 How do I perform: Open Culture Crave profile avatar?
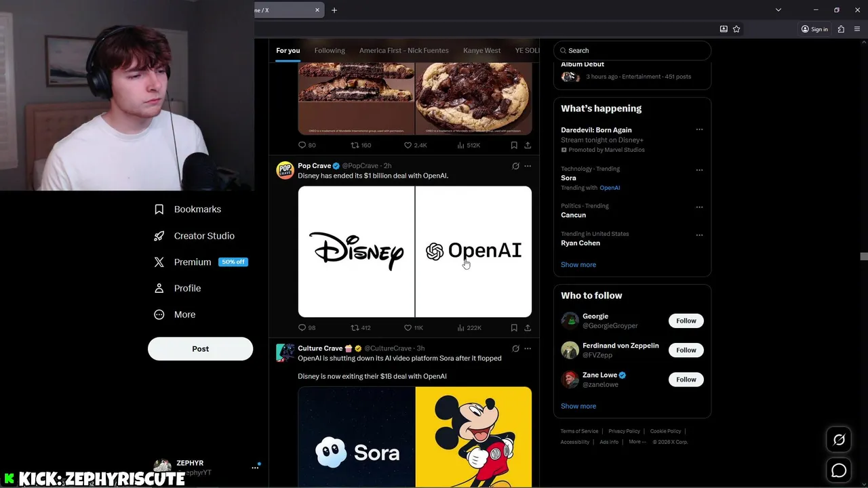pos(285,352)
